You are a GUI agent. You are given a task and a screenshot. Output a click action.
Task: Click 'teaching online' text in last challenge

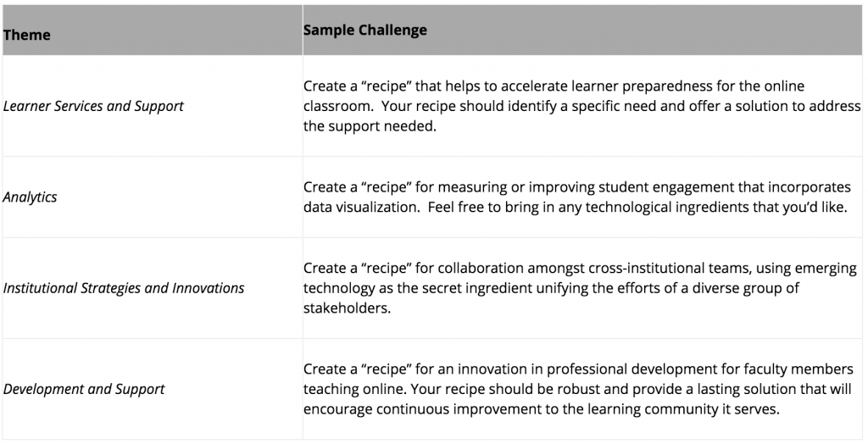[x=353, y=389]
